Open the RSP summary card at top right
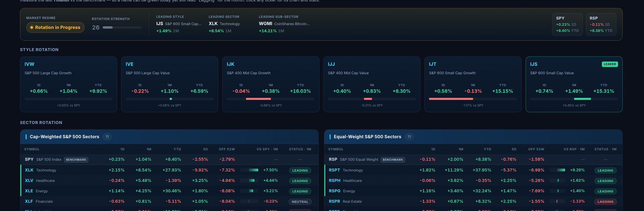The height and width of the screenshot is (211, 644). click(x=601, y=24)
